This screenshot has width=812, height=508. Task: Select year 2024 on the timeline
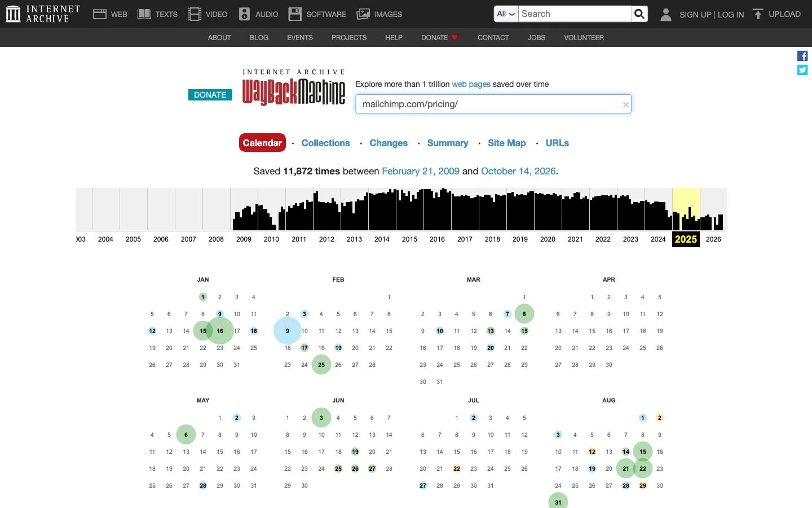(658, 239)
